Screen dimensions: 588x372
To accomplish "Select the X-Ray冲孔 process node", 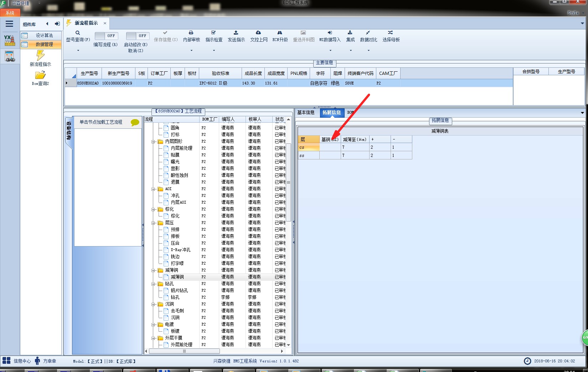I will tap(180, 250).
